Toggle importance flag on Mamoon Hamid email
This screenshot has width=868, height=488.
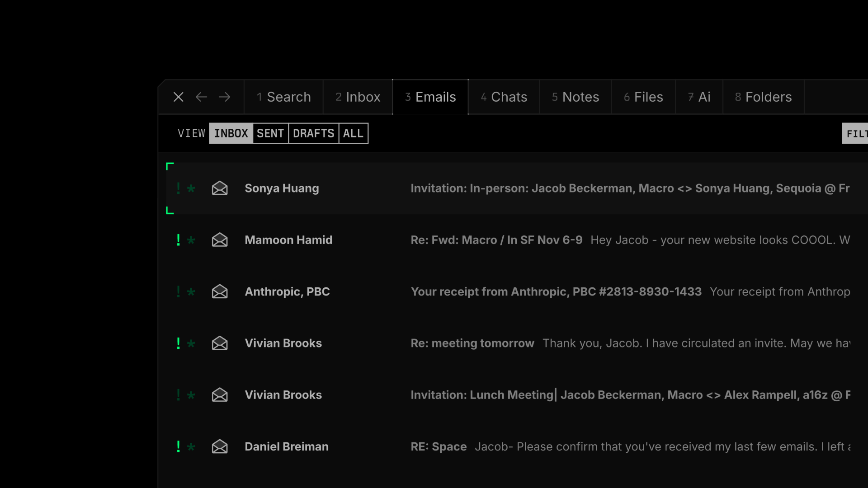click(179, 240)
